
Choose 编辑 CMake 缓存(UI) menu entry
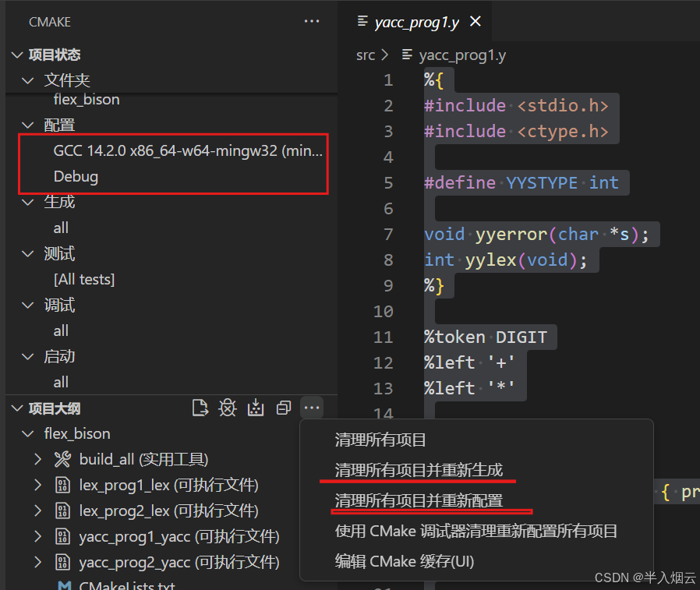coord(405,561)
